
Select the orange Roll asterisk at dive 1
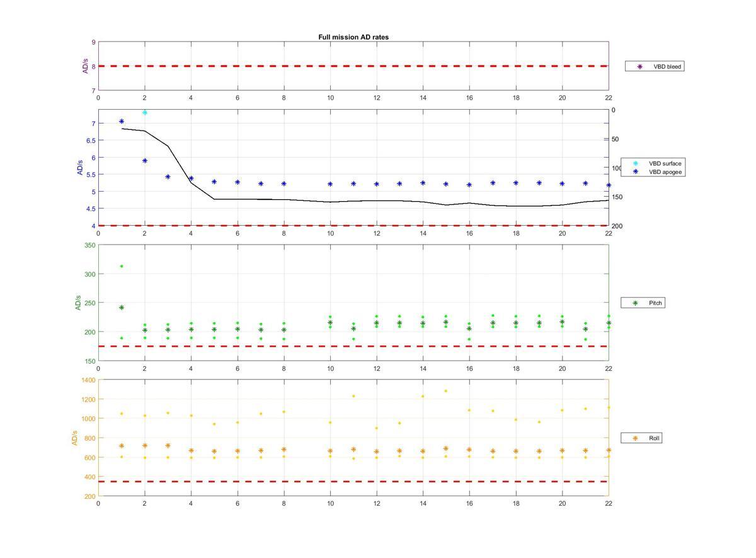(122, 446)
